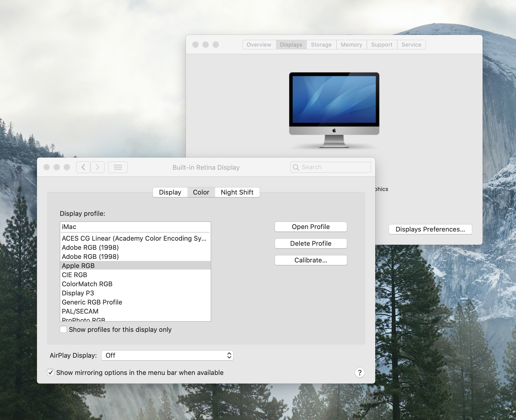Viewport: 516px width, 420px height.
Task: Choose the ColorMatch RGB profile
Action: (87, 284)
